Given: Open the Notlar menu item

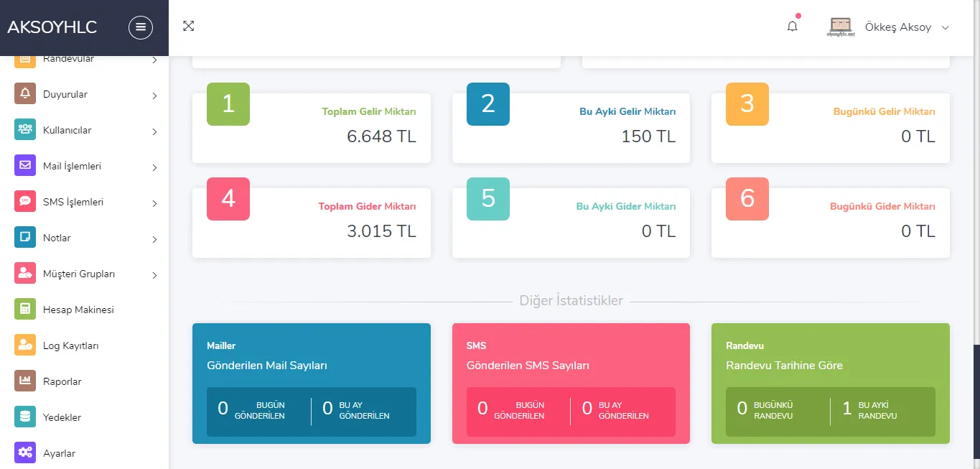Looking at the screenshot, I should 84,238.
